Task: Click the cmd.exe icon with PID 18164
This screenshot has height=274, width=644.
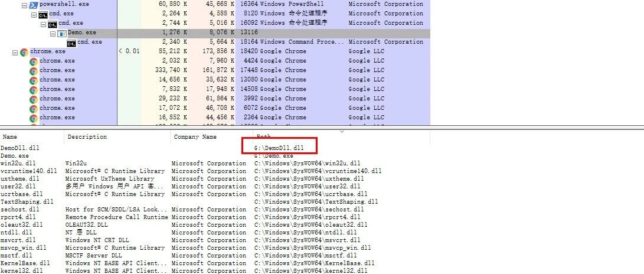Action: click(71, 43)
